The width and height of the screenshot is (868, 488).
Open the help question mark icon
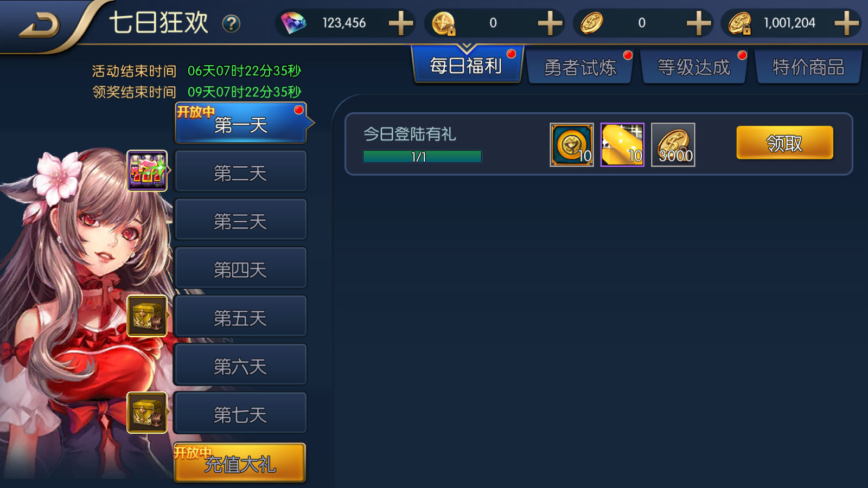(231, 23)
